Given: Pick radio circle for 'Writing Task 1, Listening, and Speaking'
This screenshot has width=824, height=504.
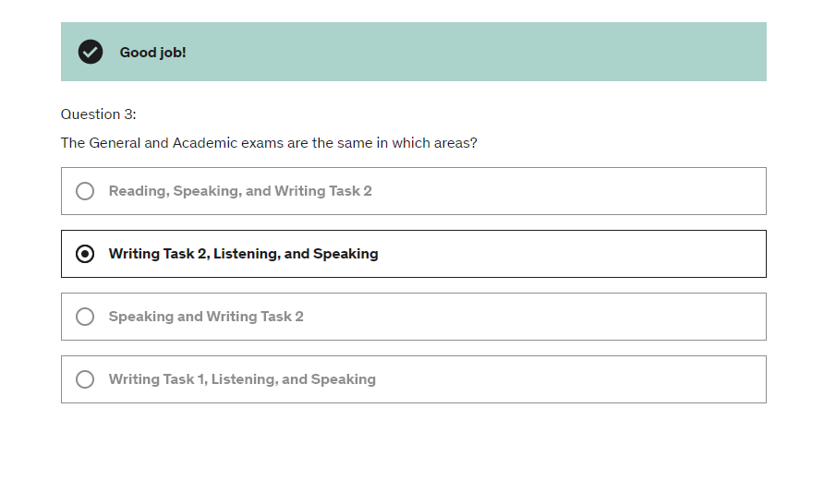Looking at the screenshot, I should click(x=85, y=379).
